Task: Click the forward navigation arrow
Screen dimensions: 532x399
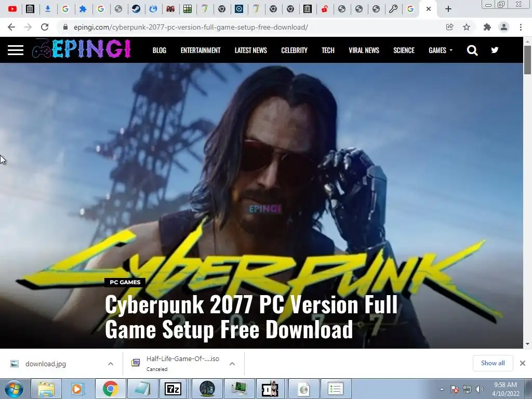Action: click(28, 27)
